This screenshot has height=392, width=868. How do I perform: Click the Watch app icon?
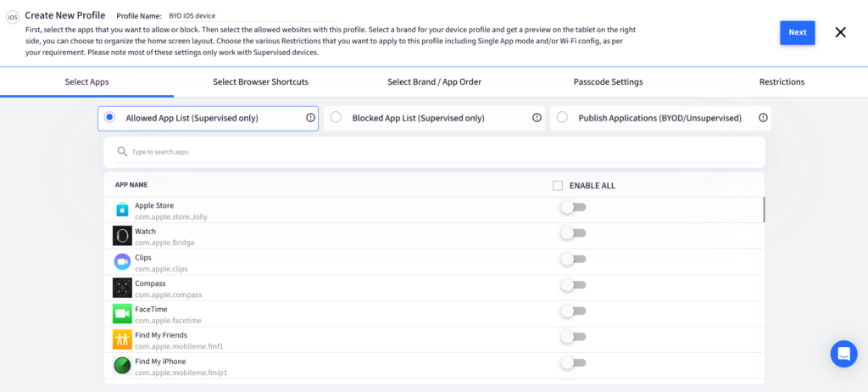click(122, 236)
